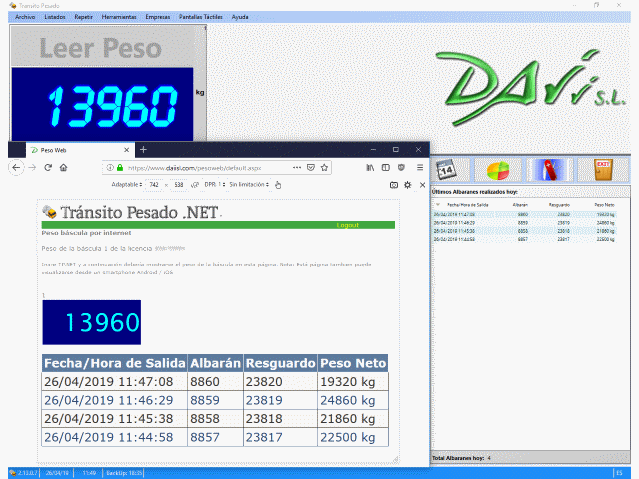
Task: Take a screenshot of the viewport
Action: pos(394,185)
